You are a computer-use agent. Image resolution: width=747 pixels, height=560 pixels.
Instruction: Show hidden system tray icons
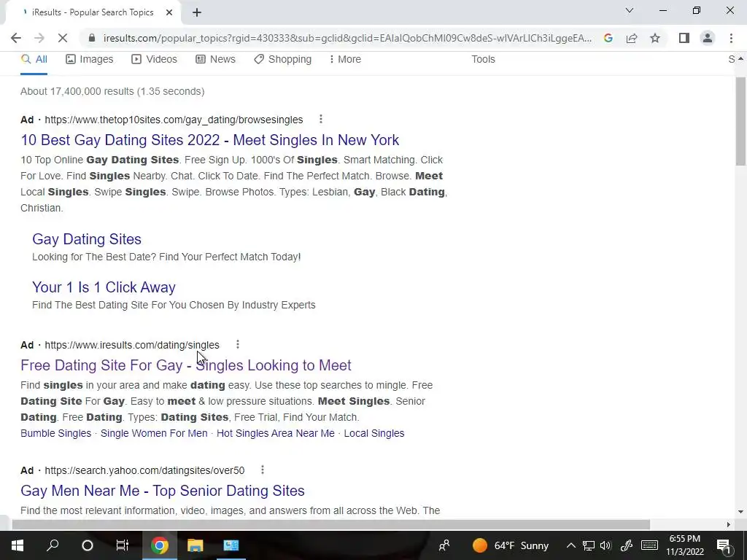tap(570, 545)
